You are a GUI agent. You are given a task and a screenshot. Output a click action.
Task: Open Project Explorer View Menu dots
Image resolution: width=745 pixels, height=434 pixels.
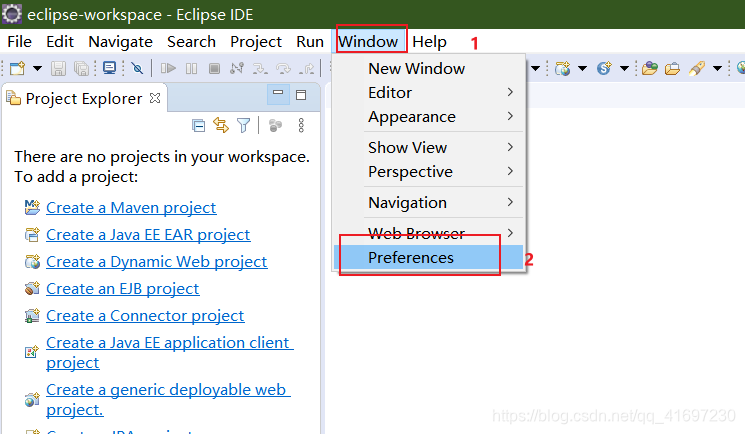[301, 125]
